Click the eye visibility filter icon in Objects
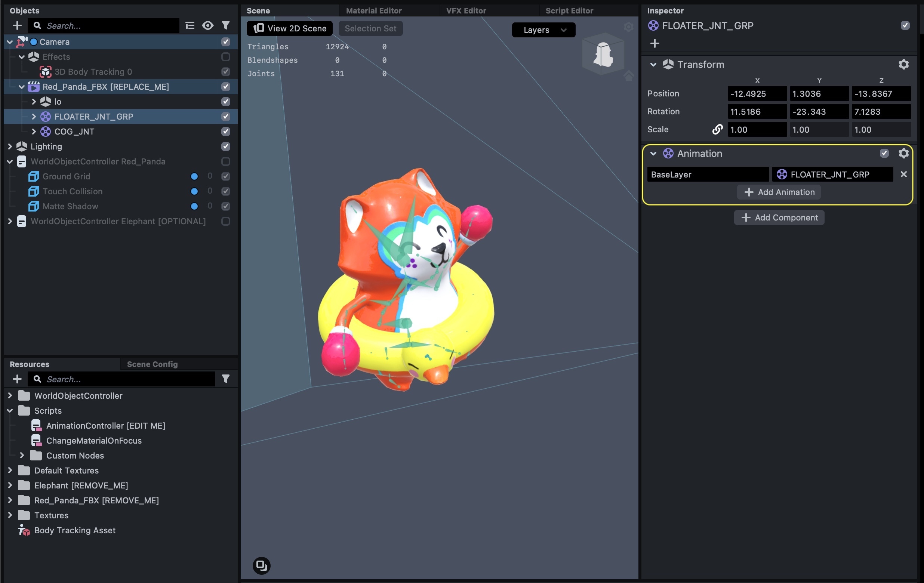Viewport: 924px width, 583px height. point(207,26)
